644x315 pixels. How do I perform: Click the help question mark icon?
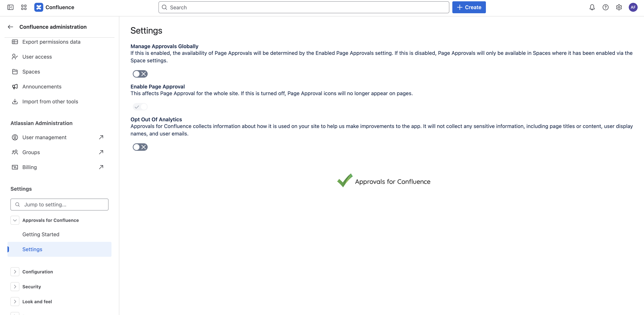pos(606,7)
